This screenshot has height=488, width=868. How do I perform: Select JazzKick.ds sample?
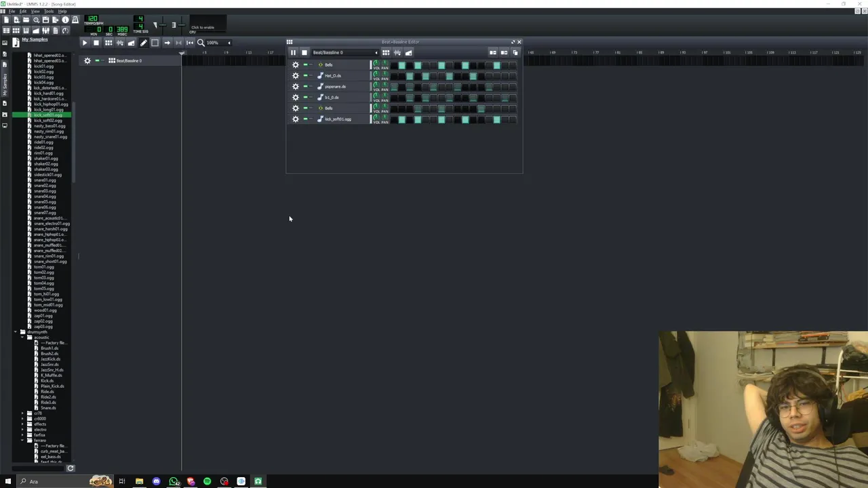pos(50,359)
